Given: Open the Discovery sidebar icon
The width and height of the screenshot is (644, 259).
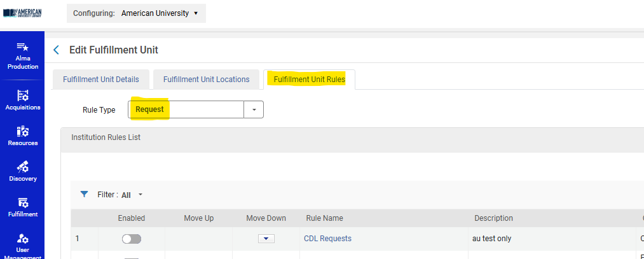Looking at the screenshot, I should [22, 167].
